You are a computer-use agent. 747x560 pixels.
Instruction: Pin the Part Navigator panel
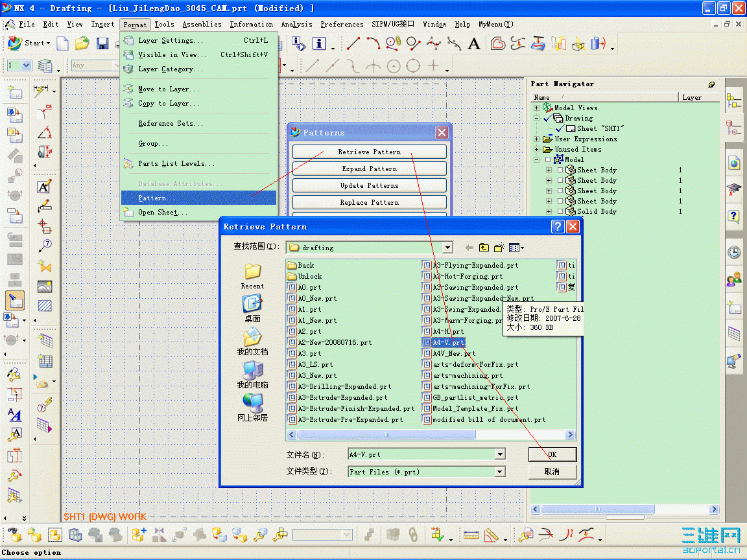pyautogui.click(x=711, y=84)
